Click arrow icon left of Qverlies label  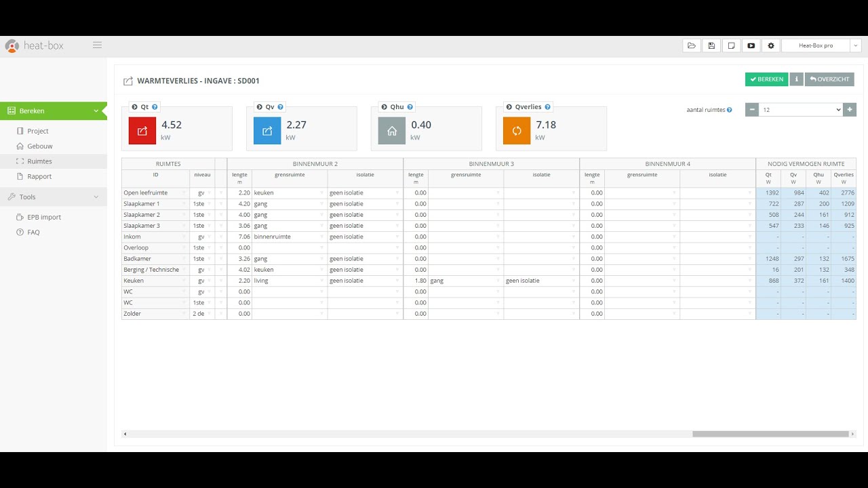(x=509, y=107)
